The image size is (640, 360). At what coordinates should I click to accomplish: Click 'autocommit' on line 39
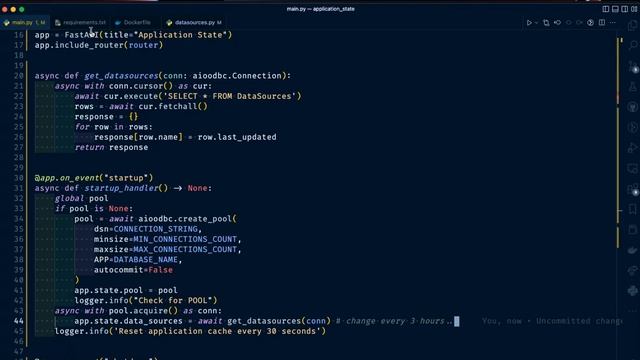click(118, 270)
